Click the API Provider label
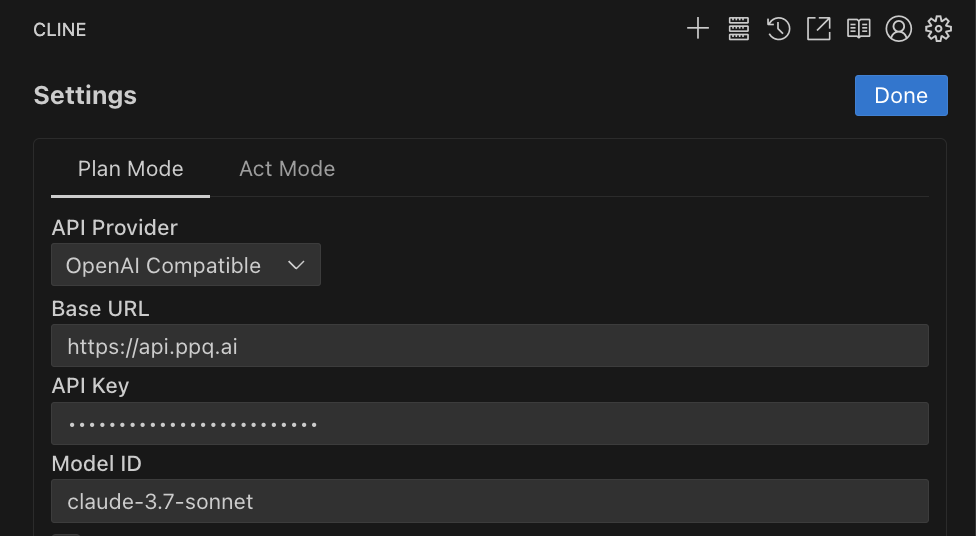Image resolution: width=976 pixels, height=536 pixels. (115, 228)
